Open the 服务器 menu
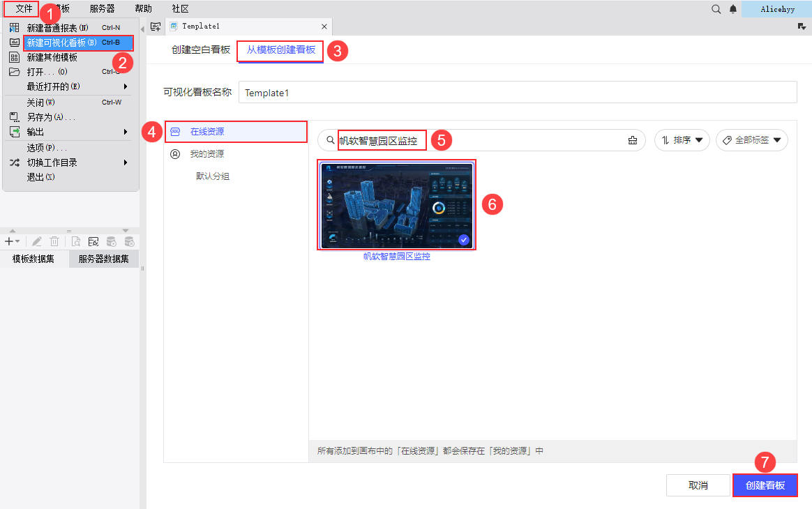 [x=102, y=9]
